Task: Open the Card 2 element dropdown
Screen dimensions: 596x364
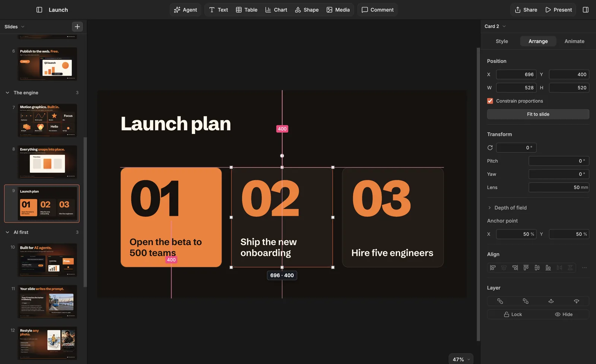Action: coord(495,26)
